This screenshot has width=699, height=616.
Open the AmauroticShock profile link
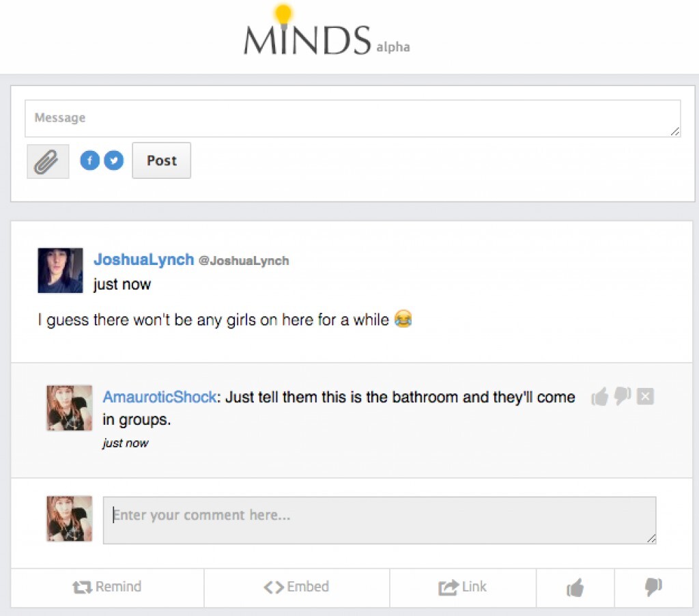click(160, 397)
